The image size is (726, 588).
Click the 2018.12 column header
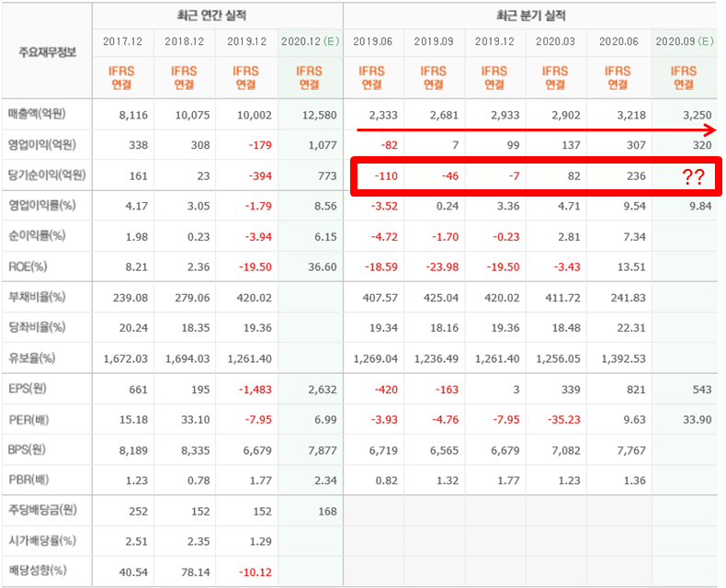pos(185,41)
